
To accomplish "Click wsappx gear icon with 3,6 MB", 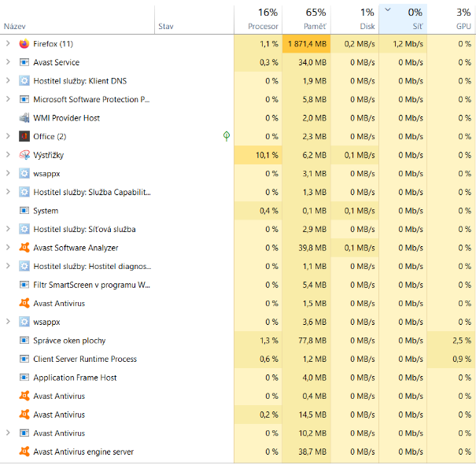I will pos(24,322).
